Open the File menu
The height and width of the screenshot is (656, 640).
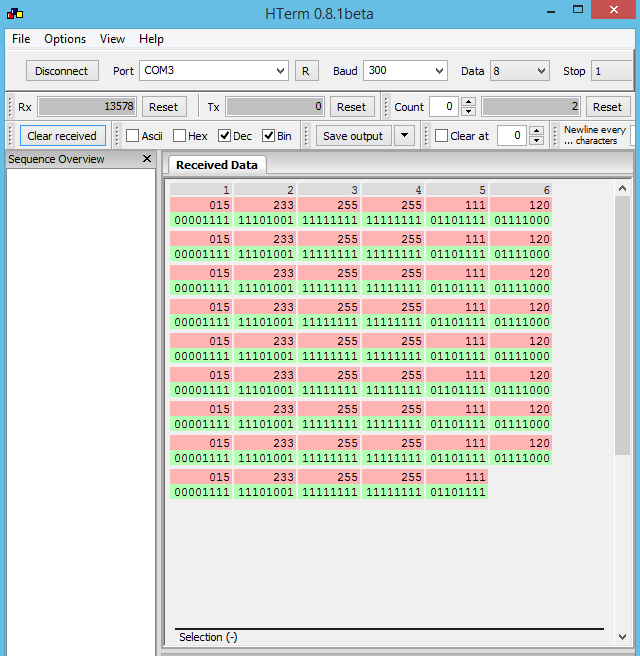(21, 39)
